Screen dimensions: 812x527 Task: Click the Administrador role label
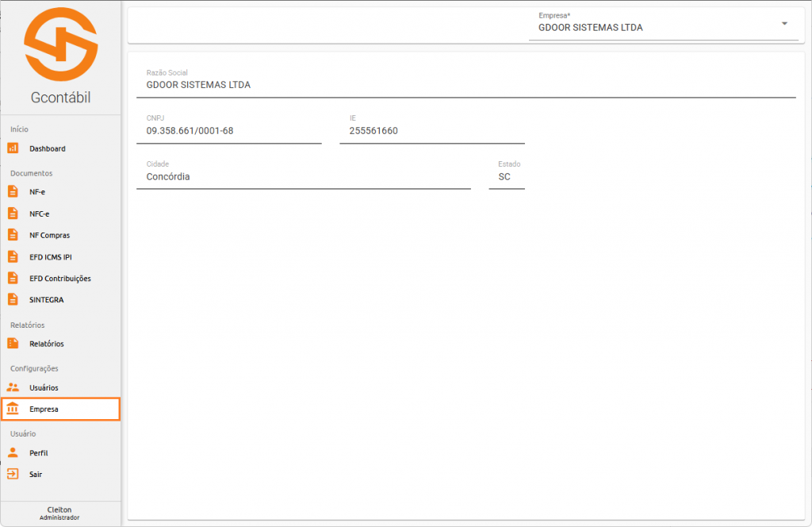(59, 517)
